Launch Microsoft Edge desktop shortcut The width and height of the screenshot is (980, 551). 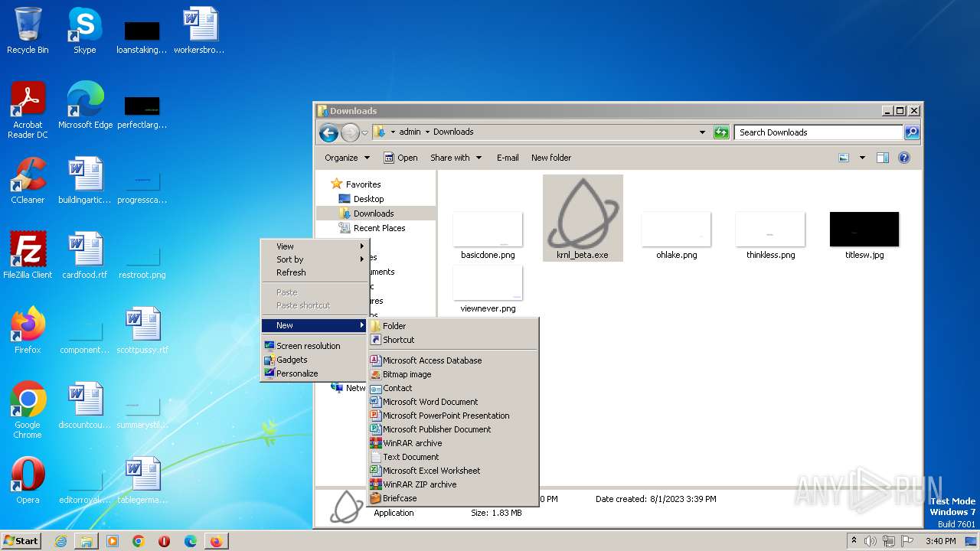point(85,105)
